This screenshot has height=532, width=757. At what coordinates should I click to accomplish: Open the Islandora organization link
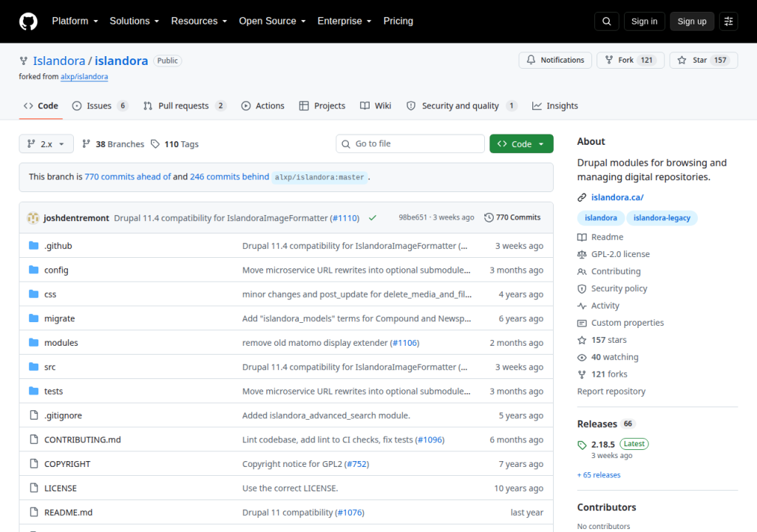click(x=59, y=61)
